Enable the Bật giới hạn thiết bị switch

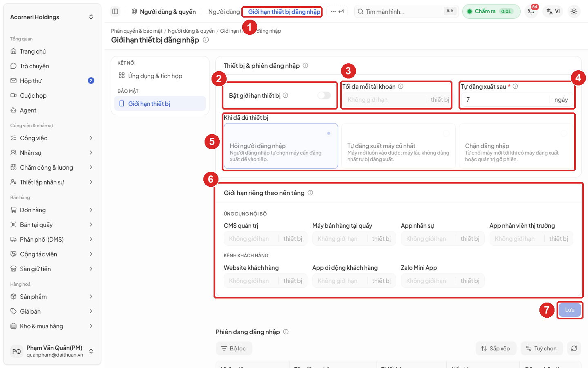[x=324, y=95]
